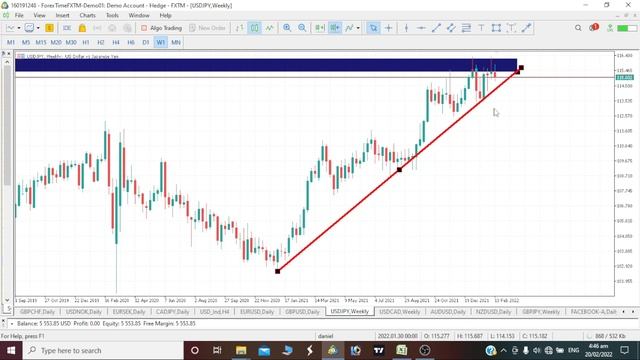Select the text label tool

tap(511, 28)
